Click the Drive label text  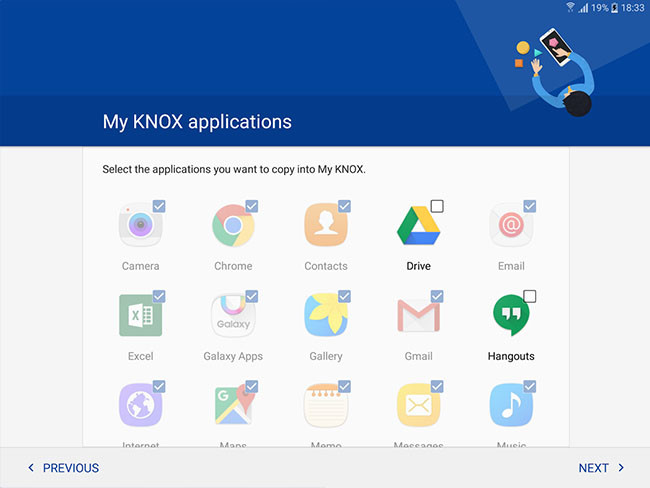(x=418, y=266)
